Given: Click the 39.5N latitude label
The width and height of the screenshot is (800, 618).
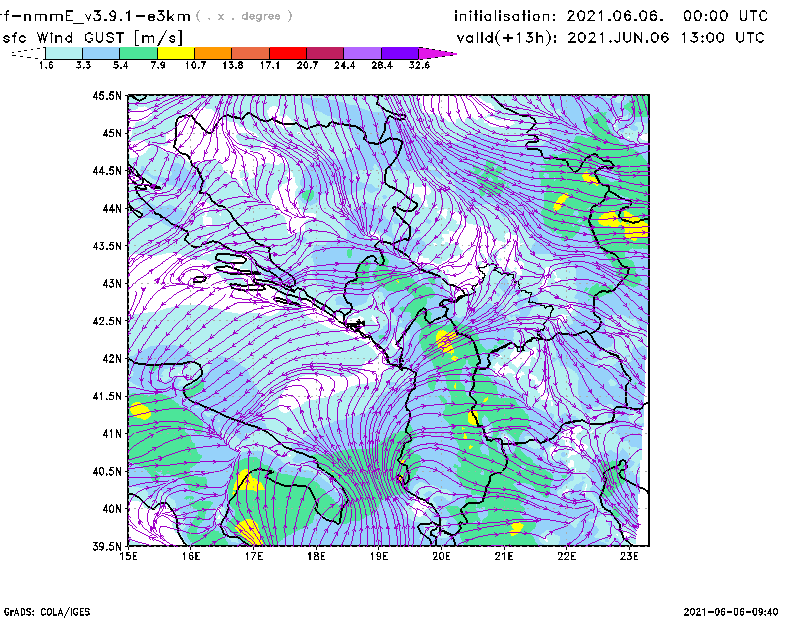Looking at the screenshot, I should 107,546.
